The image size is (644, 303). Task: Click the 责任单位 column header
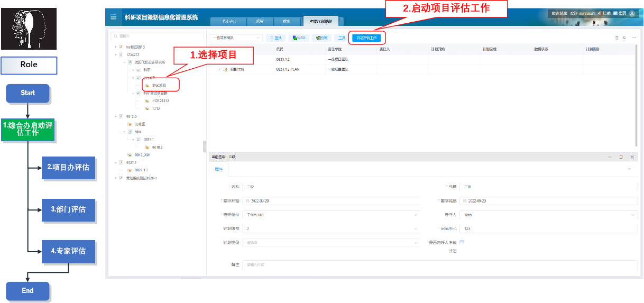[x=334, y=49]
